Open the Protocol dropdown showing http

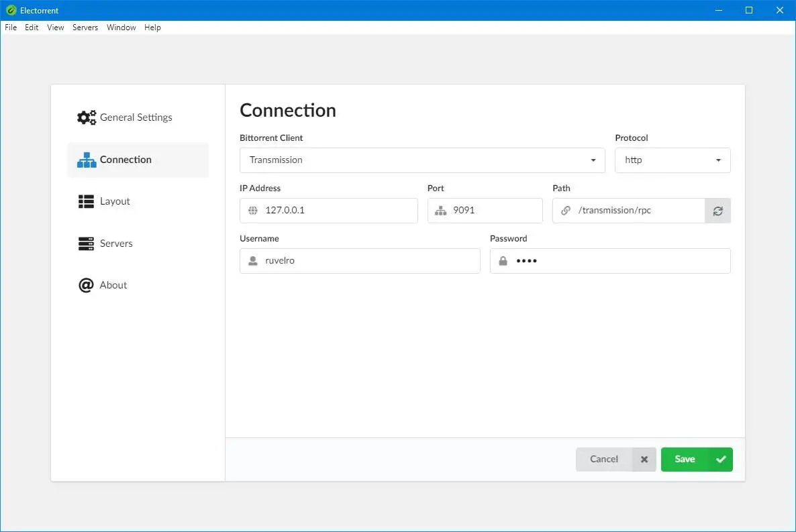pyautogui.click(x=673, y=160)
